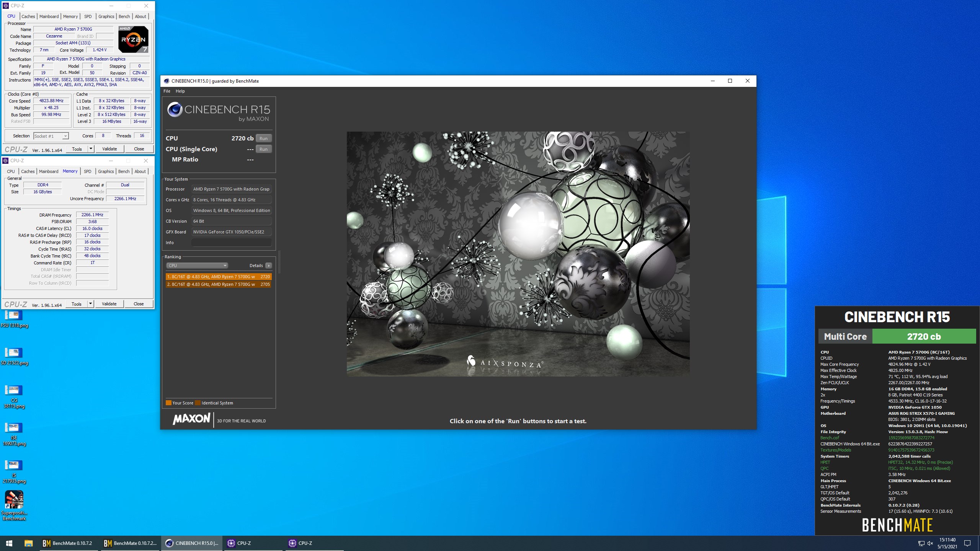Click the green 2720 cb BenchMate score bar

pyautogui.click(x=924, y=336)
